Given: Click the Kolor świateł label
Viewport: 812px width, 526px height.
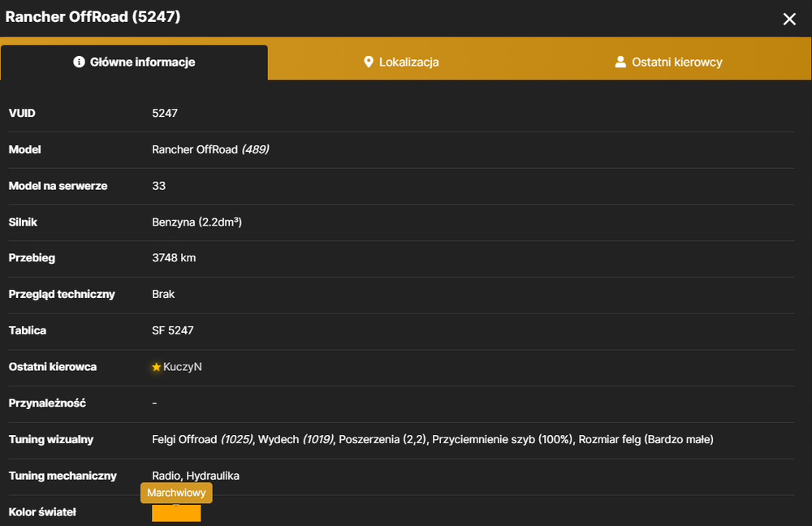Looking at the screenshot, I should pos(42,512).
